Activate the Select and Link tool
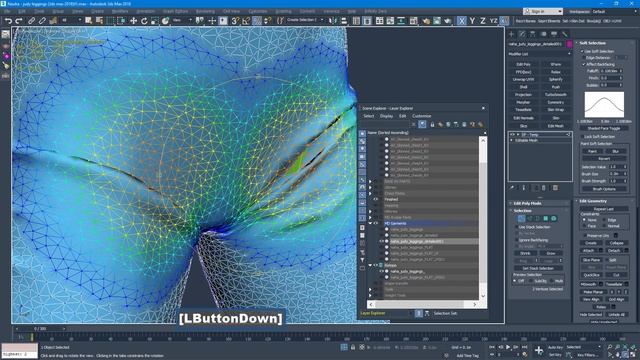640x360 pixels. [x=31, y=20]
